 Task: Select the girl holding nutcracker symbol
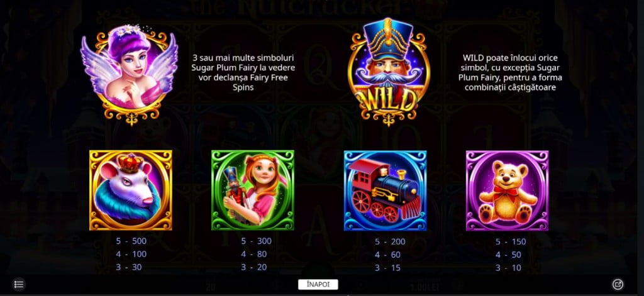point(253,190)
